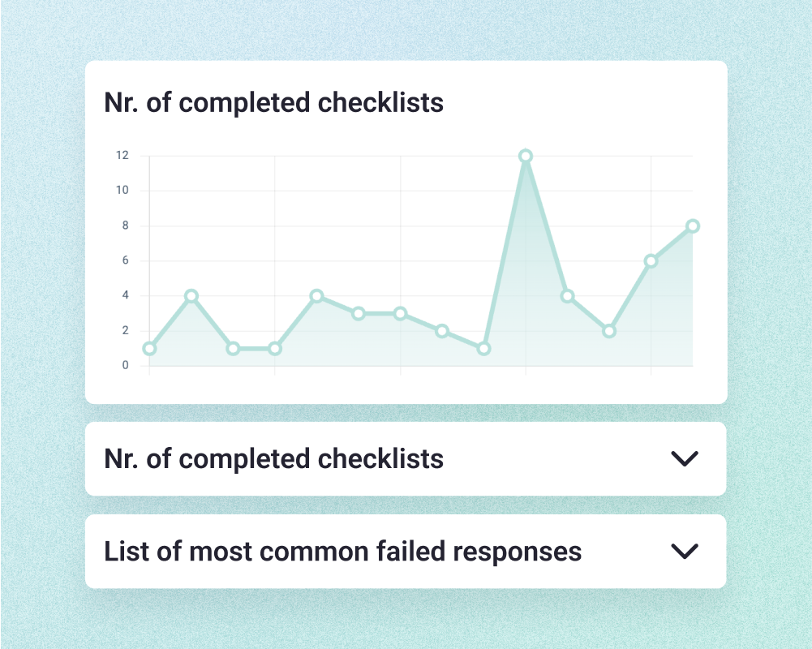Select the second data point at value 4

coord(191,296)
